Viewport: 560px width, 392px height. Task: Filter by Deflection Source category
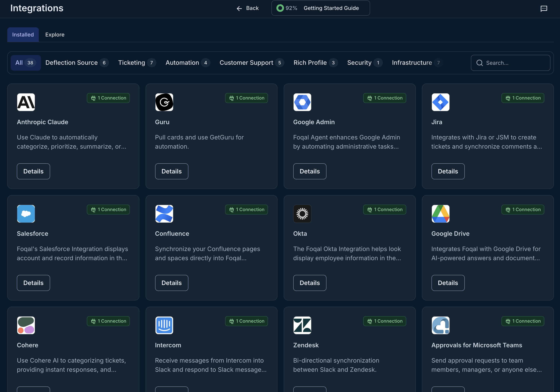coord(77,63)
